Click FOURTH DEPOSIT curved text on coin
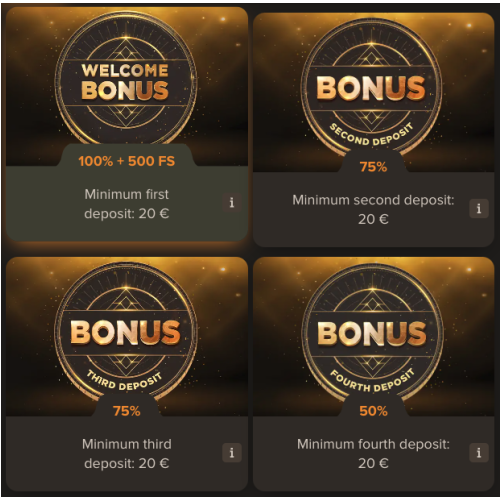The width and height of the screenshot is (500, 500). 372,382
